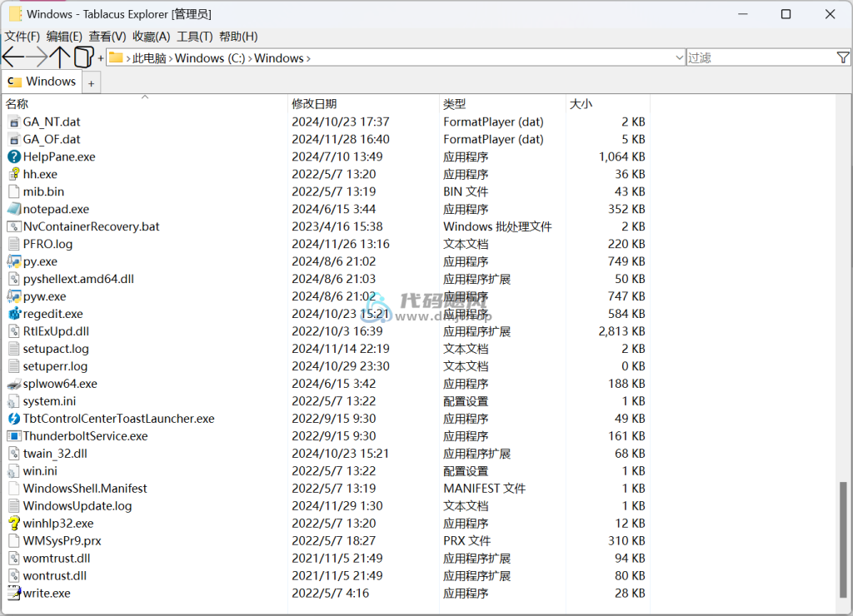Expand the chevron before 此电脑 breadcrumb
Screen dimensions: 853x616
click(x=128, y=58)
